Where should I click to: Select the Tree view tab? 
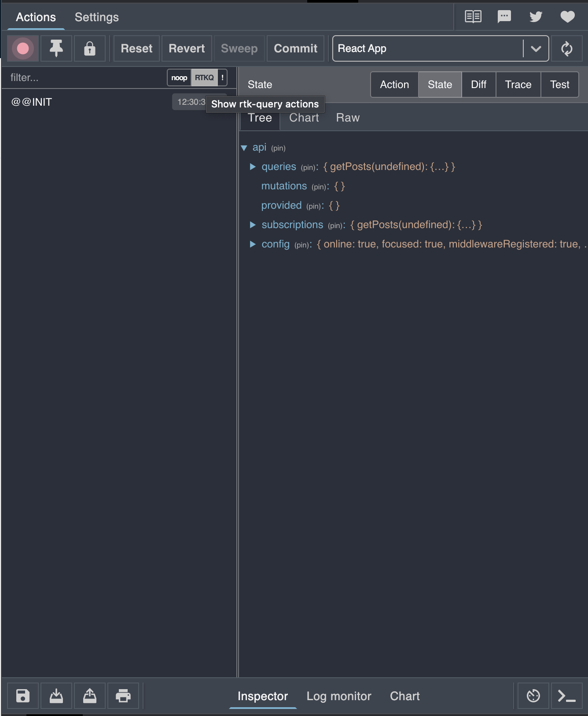(260, 118)
